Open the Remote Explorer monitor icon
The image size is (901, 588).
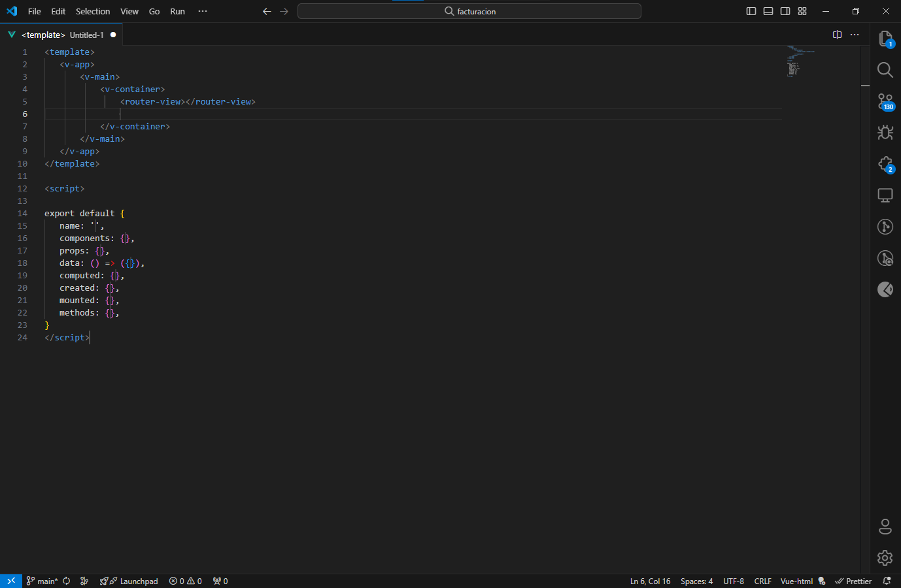885,195
